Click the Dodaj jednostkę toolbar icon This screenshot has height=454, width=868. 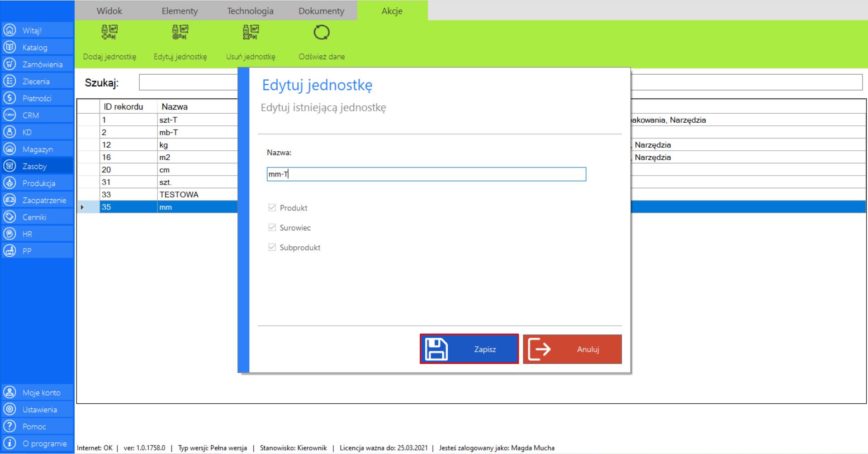(x=109, y=33)
